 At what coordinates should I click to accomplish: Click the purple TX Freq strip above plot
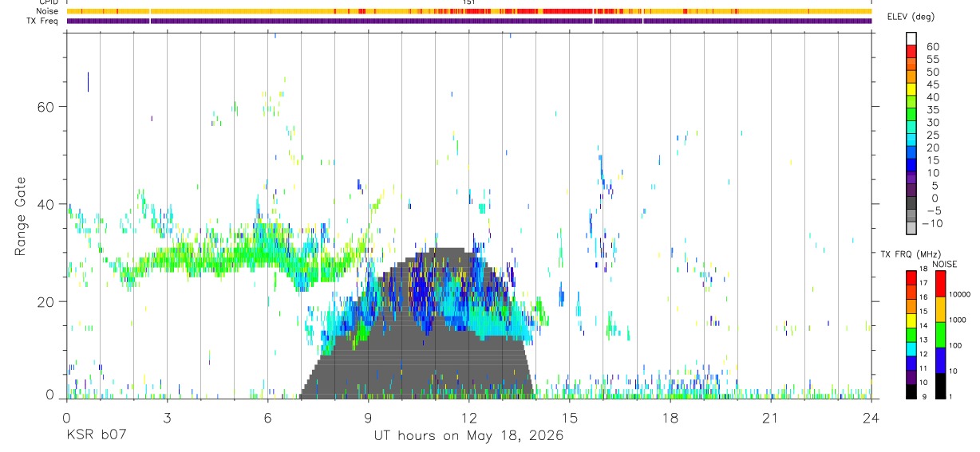point(469,21)
